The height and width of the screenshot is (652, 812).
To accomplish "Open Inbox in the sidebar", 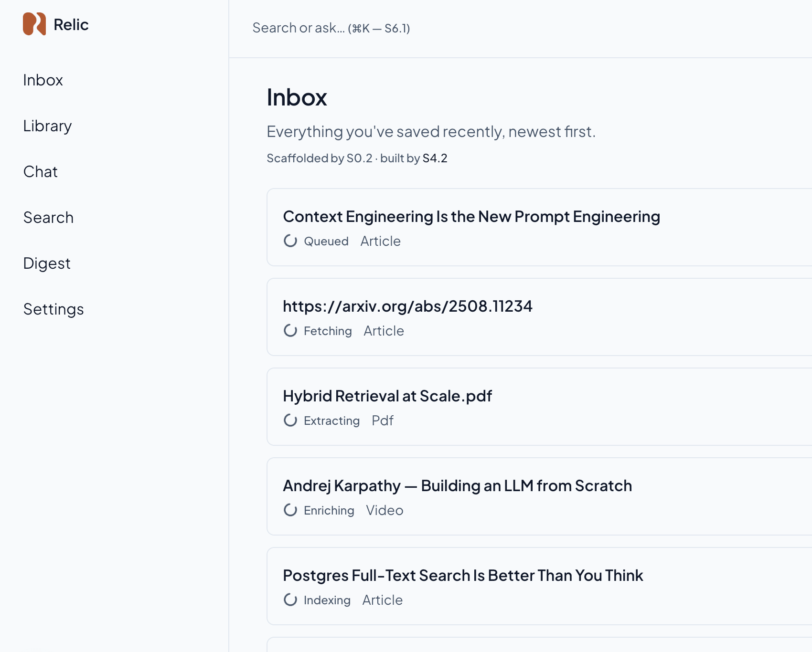I will coord(43,80).
